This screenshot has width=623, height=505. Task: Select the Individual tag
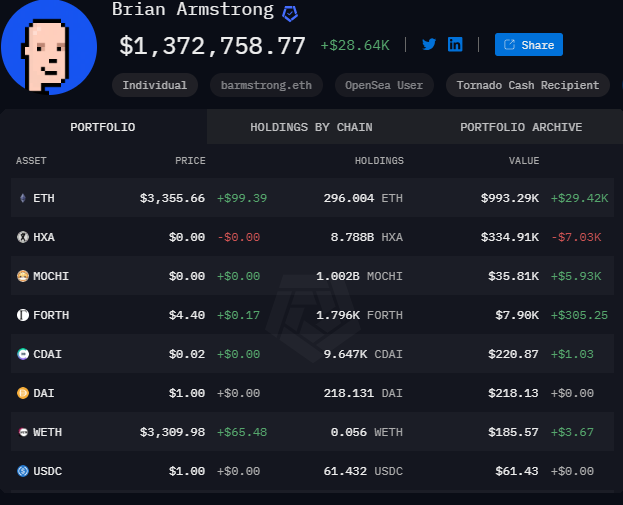[155, 85]
